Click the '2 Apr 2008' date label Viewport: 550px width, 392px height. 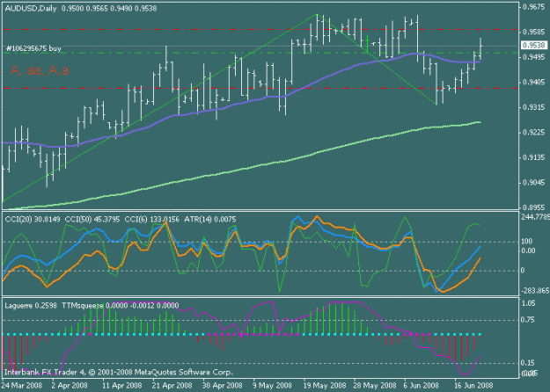(70, 386)
